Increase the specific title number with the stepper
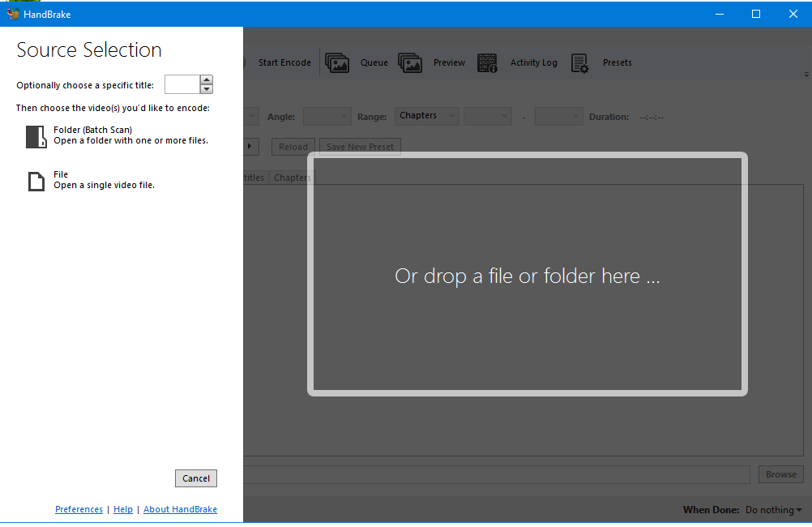812x527 pixels. (x=207, y=80)
